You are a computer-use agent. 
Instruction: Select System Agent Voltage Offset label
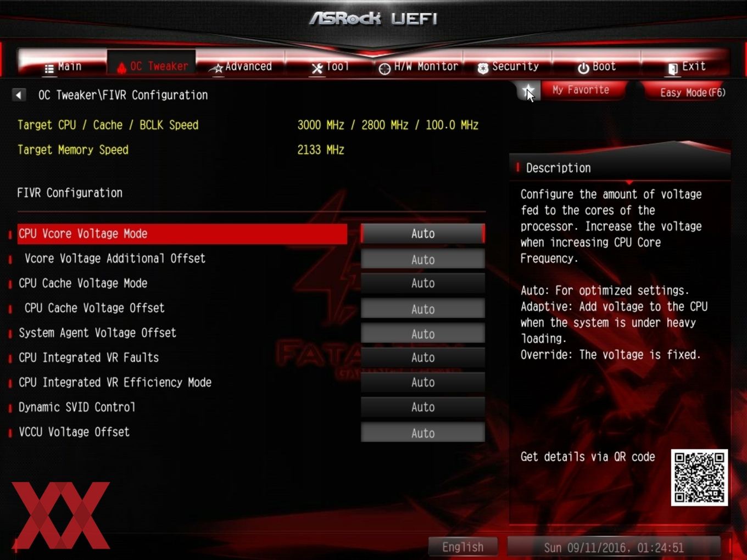coord(97,333)
